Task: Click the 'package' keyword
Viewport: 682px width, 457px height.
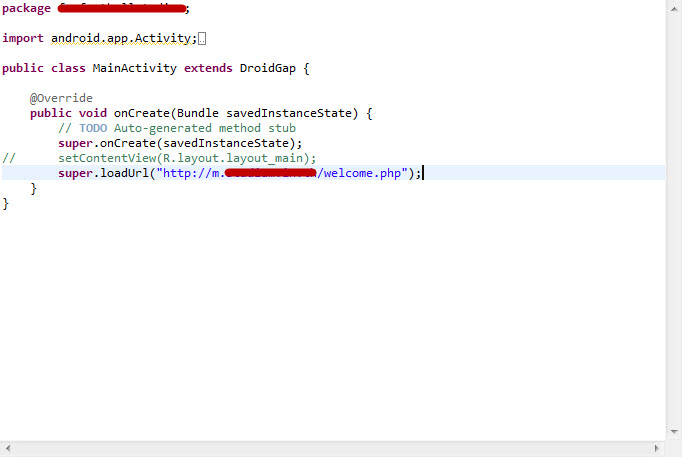Action: click(x=27, y=9)
